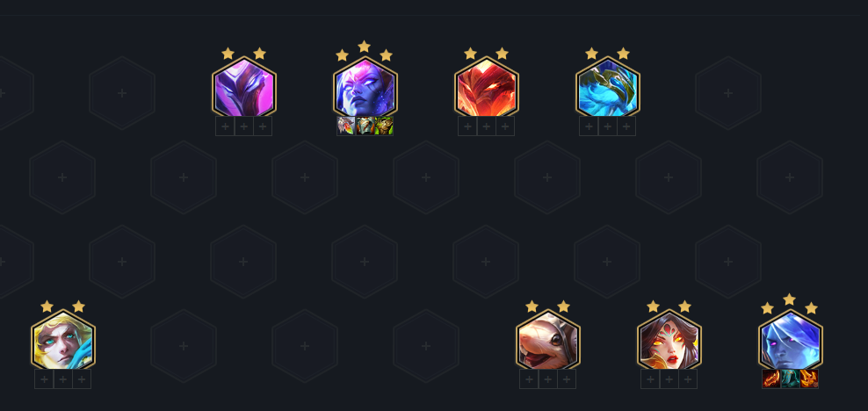Screen dimensions: 868x411
Task: Select the purple masked champion portrait
Action: 244,89
